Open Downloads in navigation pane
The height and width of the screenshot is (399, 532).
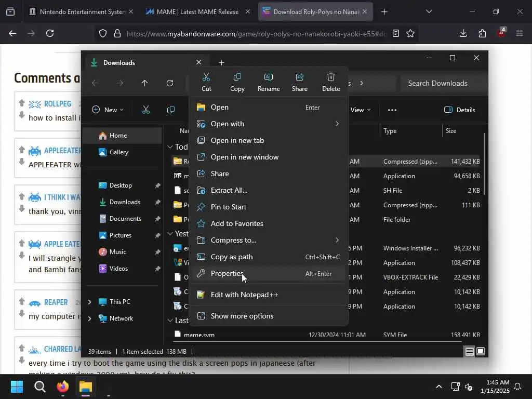point(123,202)
